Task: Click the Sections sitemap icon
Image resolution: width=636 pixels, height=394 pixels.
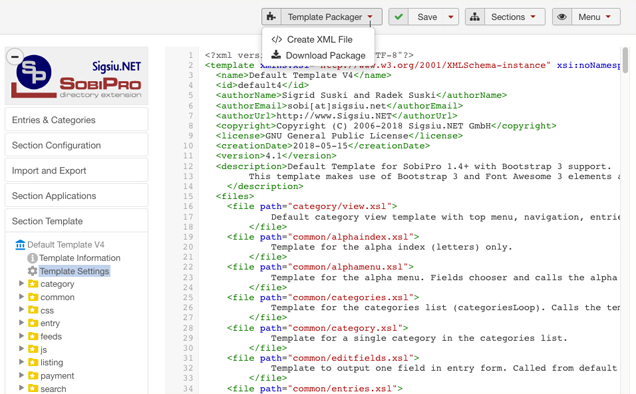Action: (x=475, y=17)
